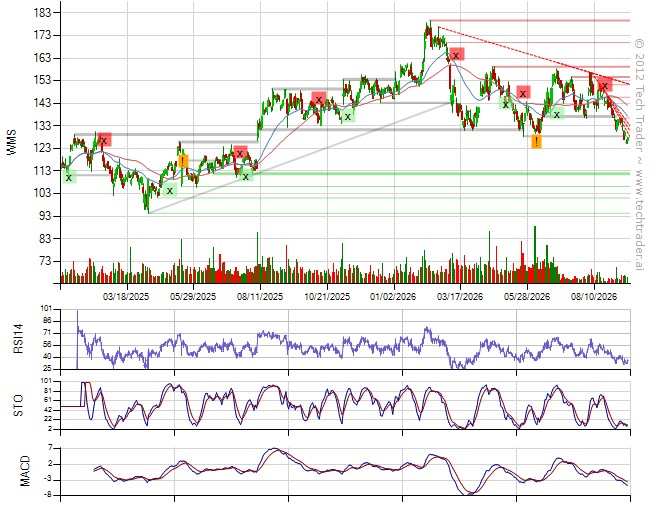Click the green x marker at the chart's far-left start
Viewport: 657px width, 514px height.
click(x=69, y=178)
